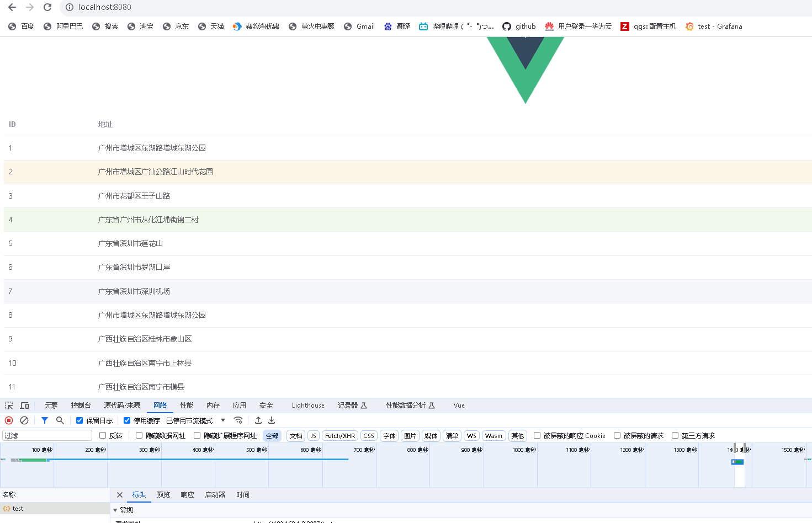
Task: Export HAR file with download arrow icon
Action: coord(271,420)
